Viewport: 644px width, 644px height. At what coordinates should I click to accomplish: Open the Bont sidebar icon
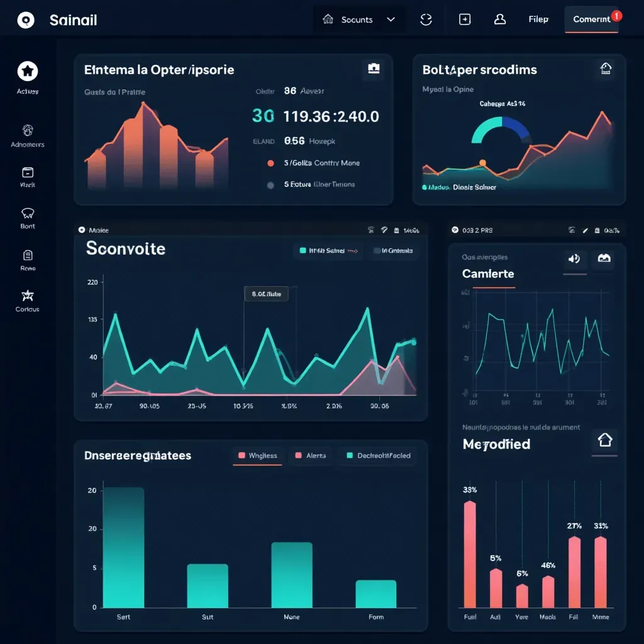pyautogui.click(x=28, y=213)
